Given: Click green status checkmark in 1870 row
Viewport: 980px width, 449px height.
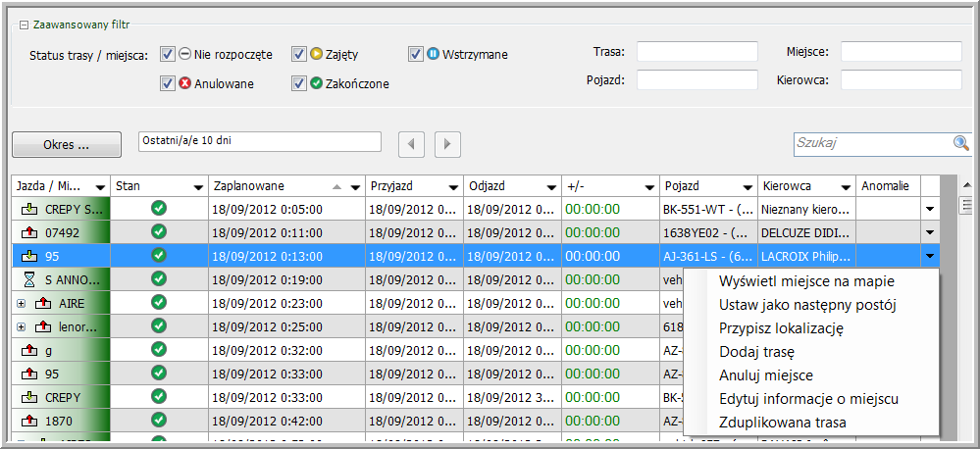Looking at the screenshot, I should 159,421.
